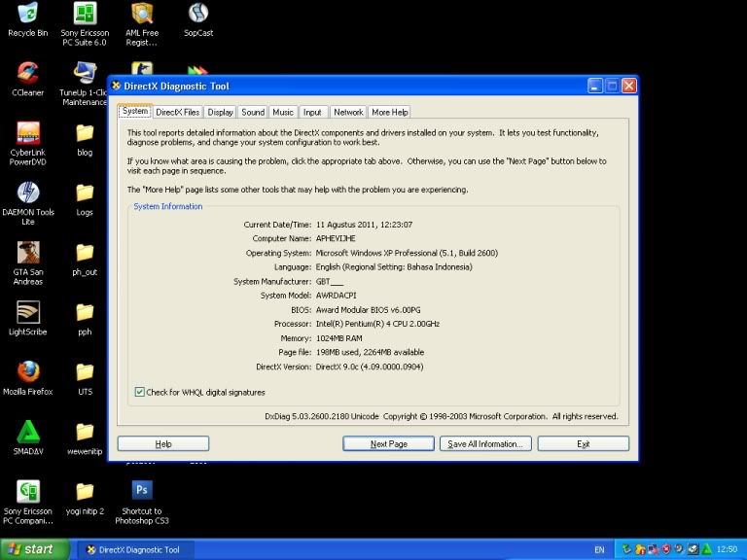Launch SMADAV antivirus icon
747x560 pixels.
point(27,438)
